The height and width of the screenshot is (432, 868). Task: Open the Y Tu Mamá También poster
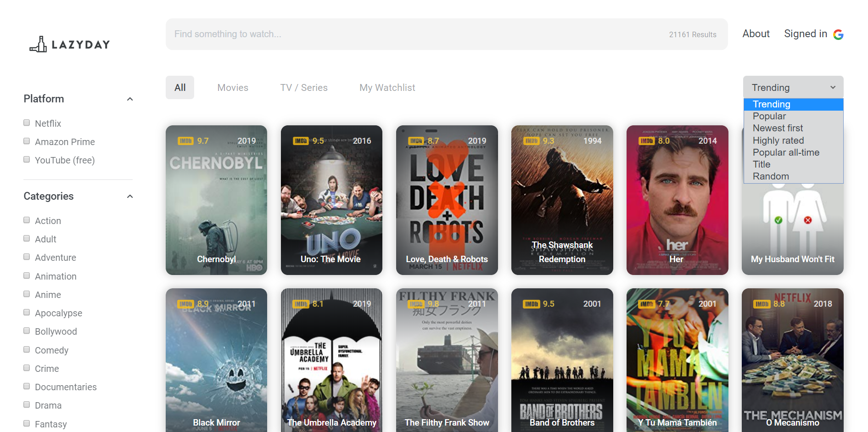pos(677,360)
